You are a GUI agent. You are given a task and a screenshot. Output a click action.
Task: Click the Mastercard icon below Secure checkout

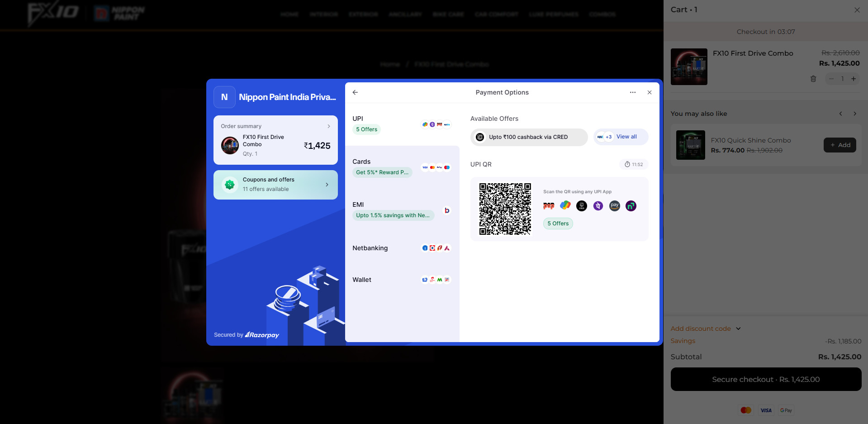[746, 410]
